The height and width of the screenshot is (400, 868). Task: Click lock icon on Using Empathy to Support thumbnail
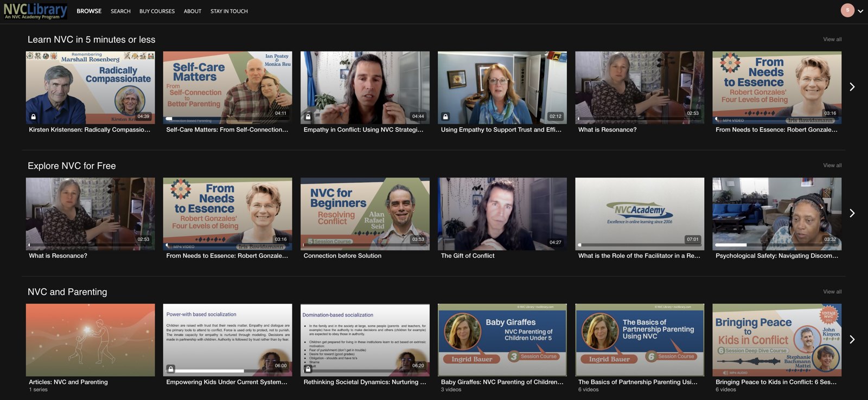(x=445, y=116)
